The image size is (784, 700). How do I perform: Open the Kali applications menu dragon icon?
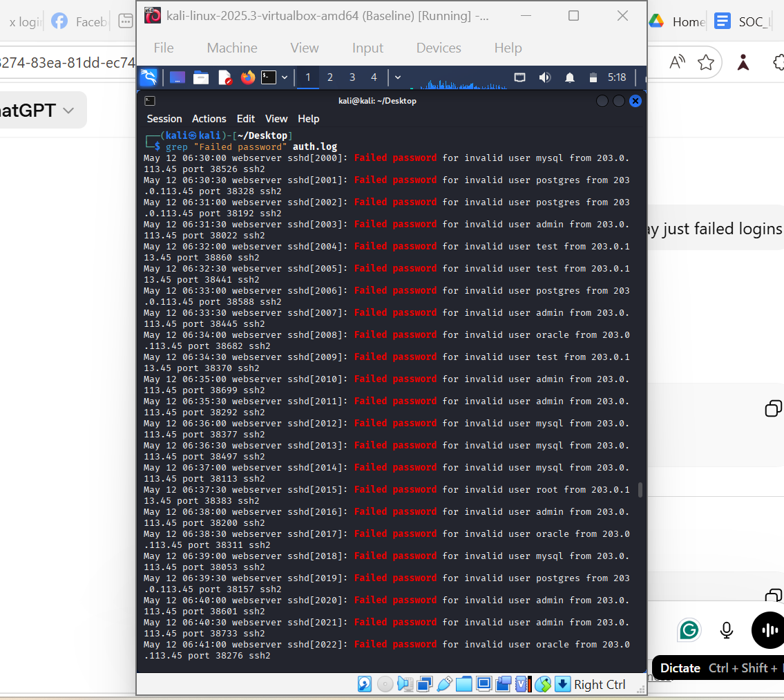pos(149,77)
